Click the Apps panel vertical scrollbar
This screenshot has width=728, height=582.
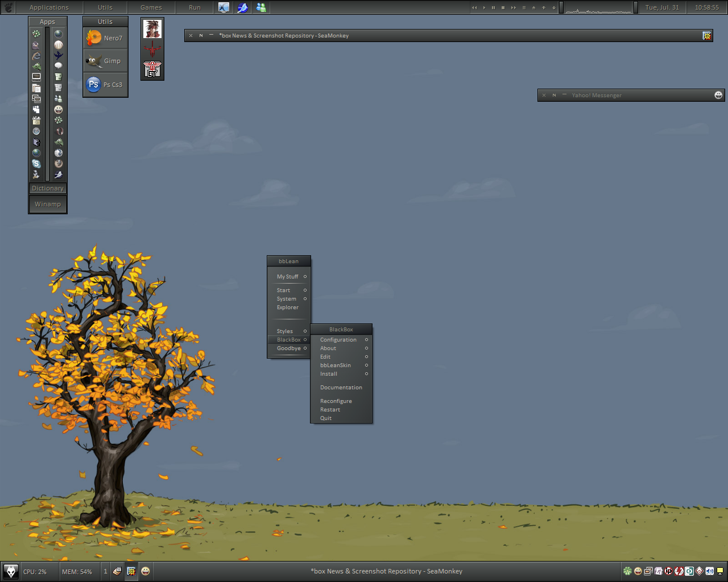pyautogui.click(x=48, y=102)
